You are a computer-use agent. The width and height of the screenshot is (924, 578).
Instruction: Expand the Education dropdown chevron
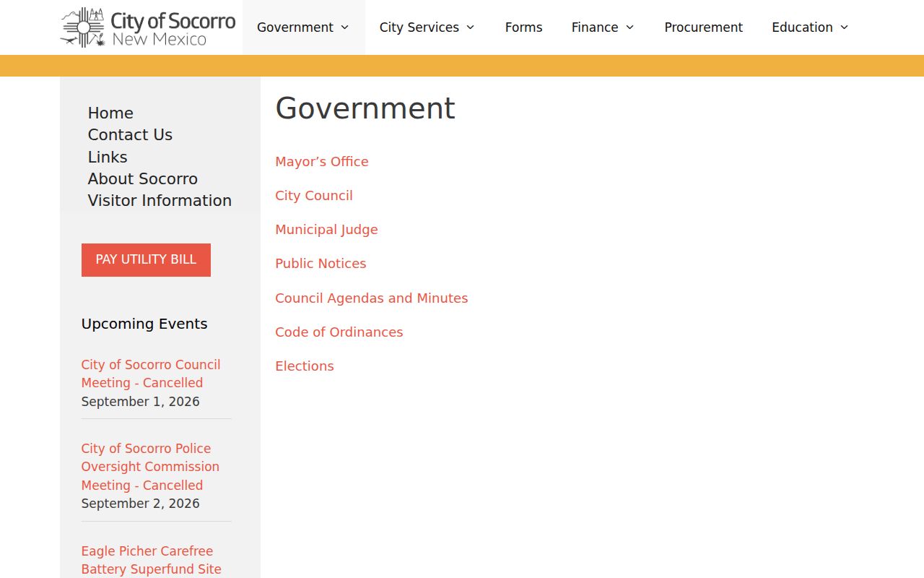845,27
